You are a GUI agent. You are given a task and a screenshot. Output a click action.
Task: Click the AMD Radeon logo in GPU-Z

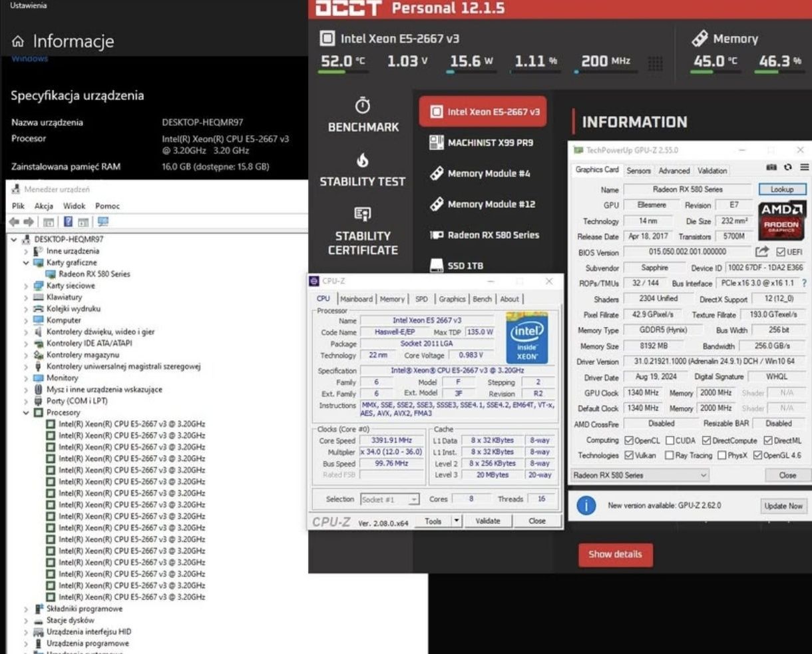pos(781,220)
